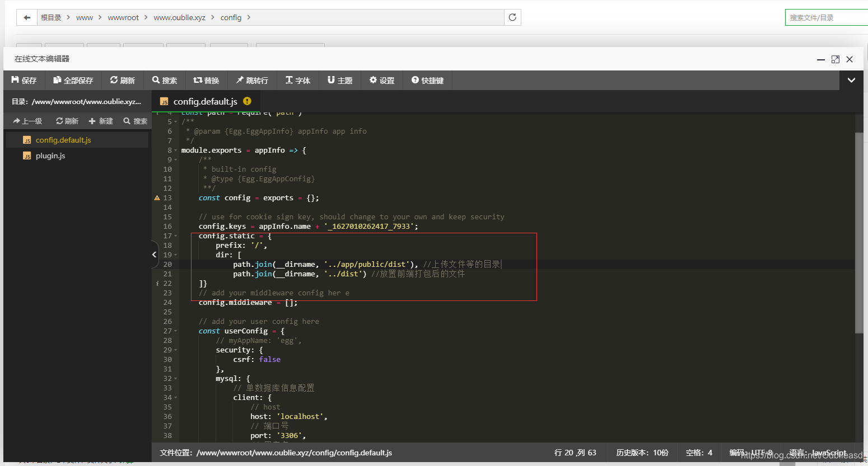Refresh the directory path bar
Viewport: 868px width, 466px height.
coord(512,17)
